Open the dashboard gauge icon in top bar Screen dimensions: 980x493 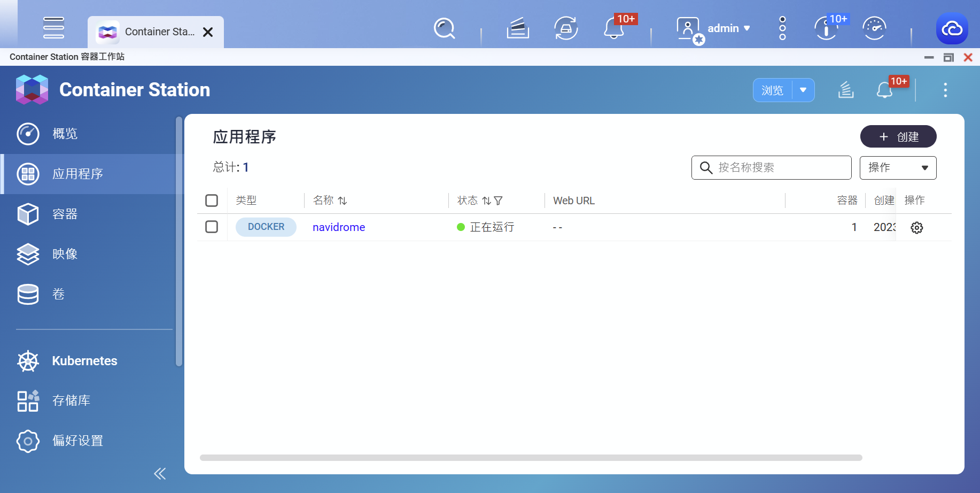874,28
